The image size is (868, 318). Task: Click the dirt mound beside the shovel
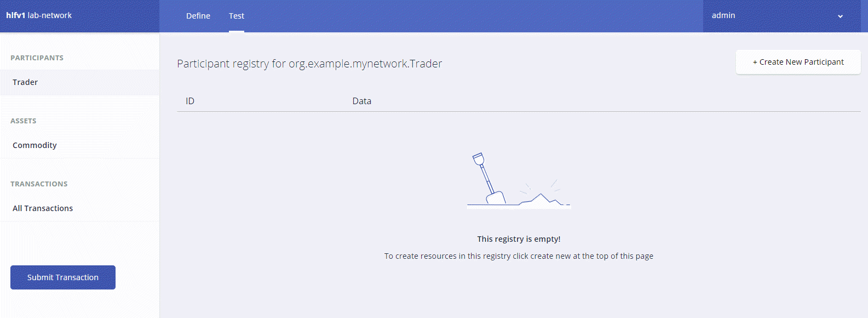click(x=541, y=200)
